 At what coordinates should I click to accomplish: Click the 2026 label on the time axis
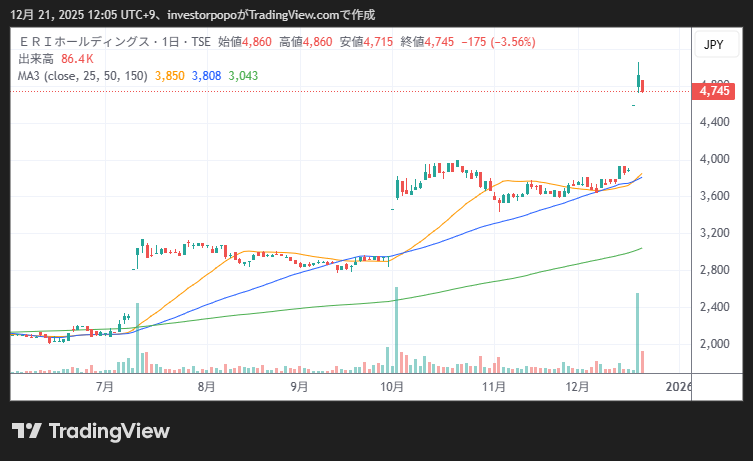(677, 385)
